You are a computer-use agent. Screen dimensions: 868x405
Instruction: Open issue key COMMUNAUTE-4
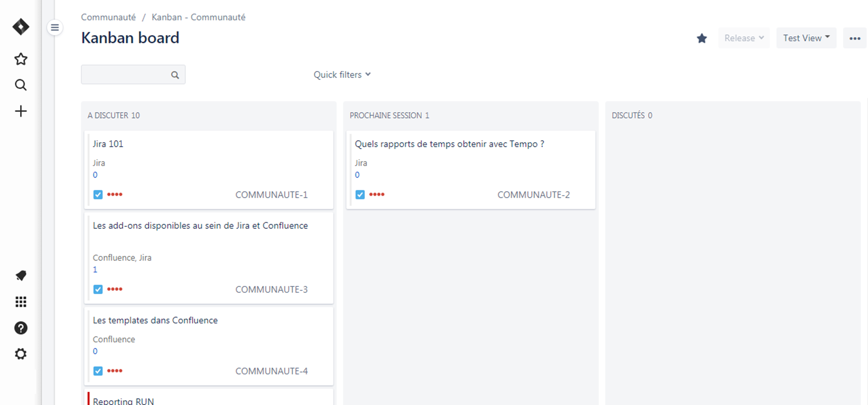point(271,371)
